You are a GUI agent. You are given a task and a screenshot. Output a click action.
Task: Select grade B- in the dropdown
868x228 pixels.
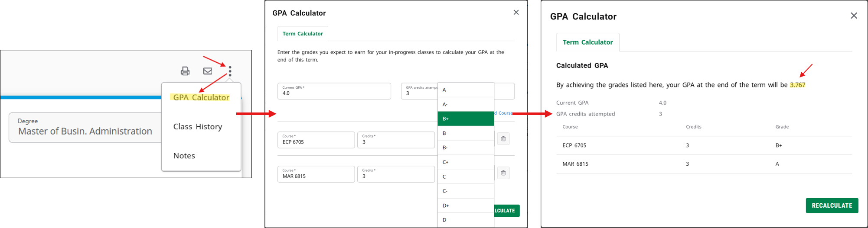[x=465, y=148]
